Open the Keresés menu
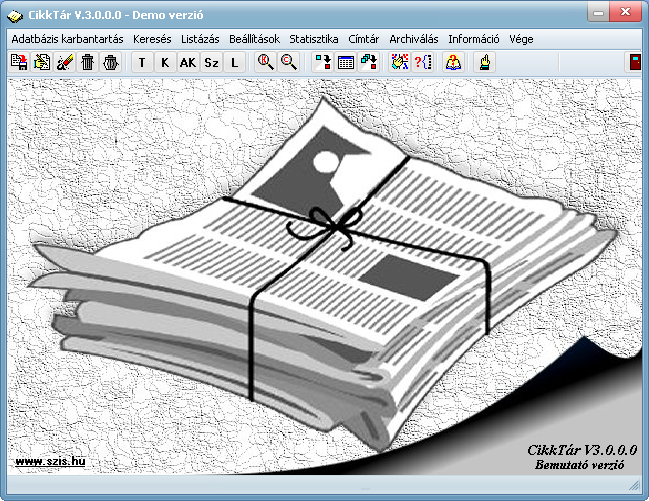 (x=152, y=39)
